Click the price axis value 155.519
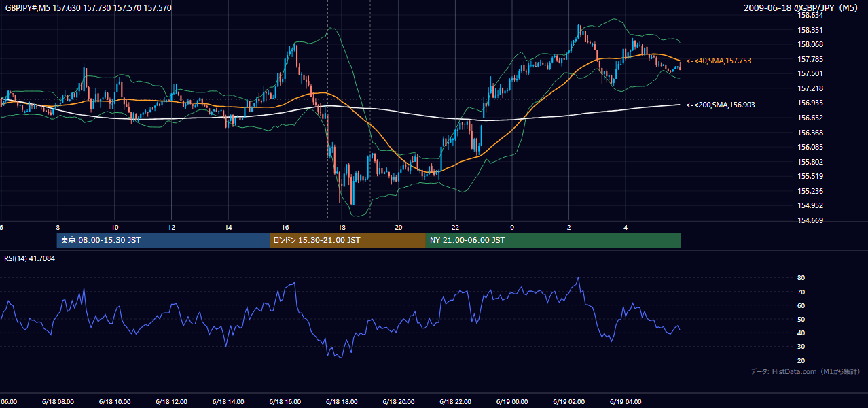The image size is (868, 408). click(811, 176)
